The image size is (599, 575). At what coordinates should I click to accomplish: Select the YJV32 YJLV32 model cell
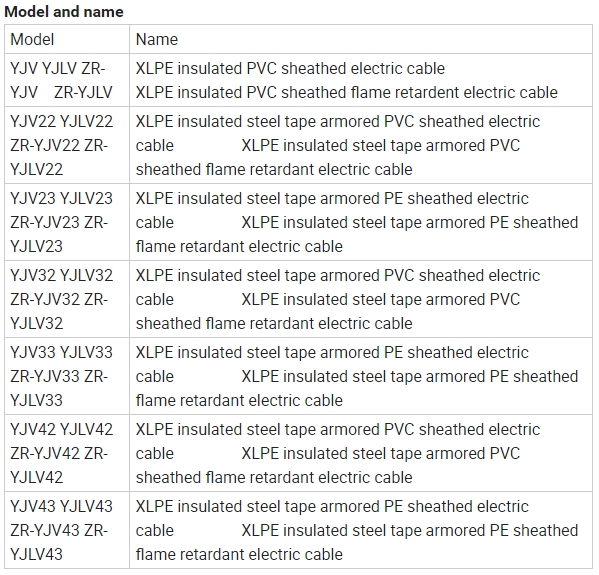[67, 299]
